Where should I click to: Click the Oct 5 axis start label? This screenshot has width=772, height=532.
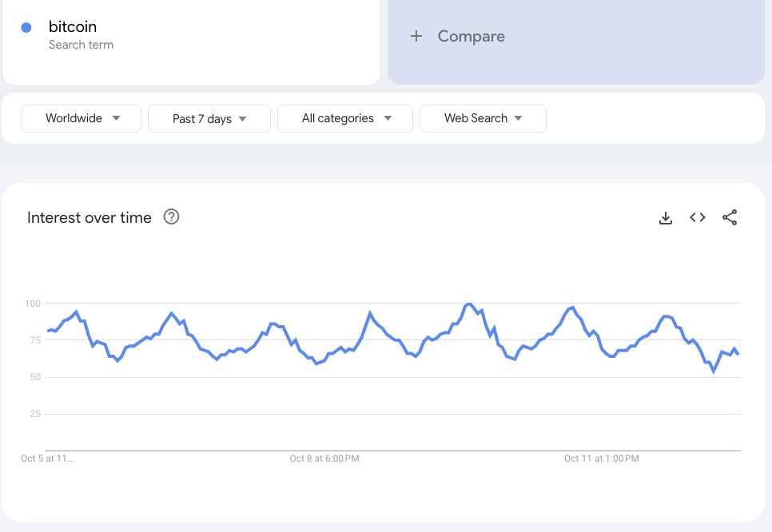[47, 459]
